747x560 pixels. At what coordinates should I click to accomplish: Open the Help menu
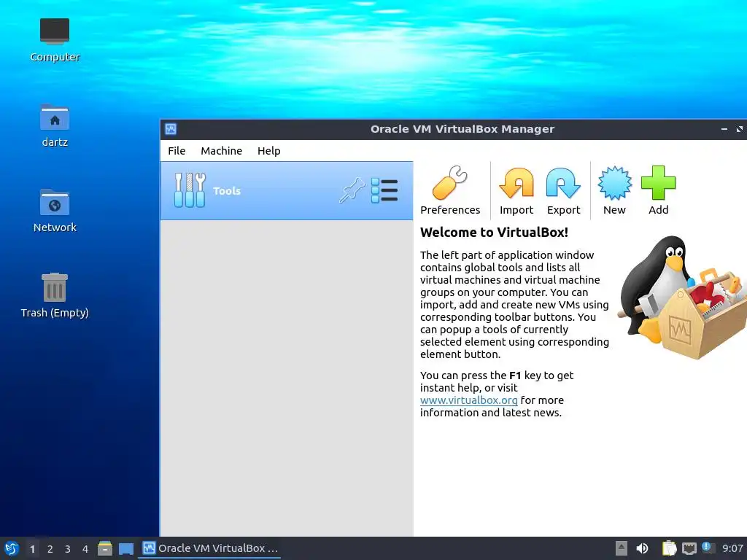coord(268,150)
